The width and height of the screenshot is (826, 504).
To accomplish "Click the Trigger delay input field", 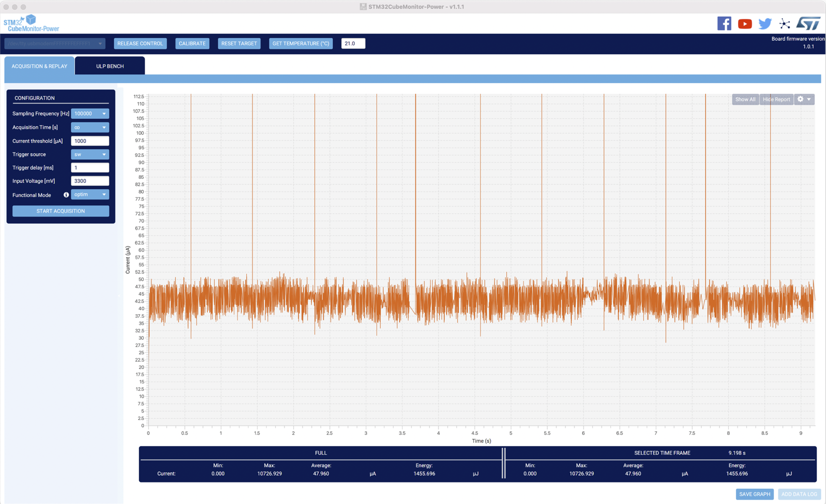I will (90, 168).
